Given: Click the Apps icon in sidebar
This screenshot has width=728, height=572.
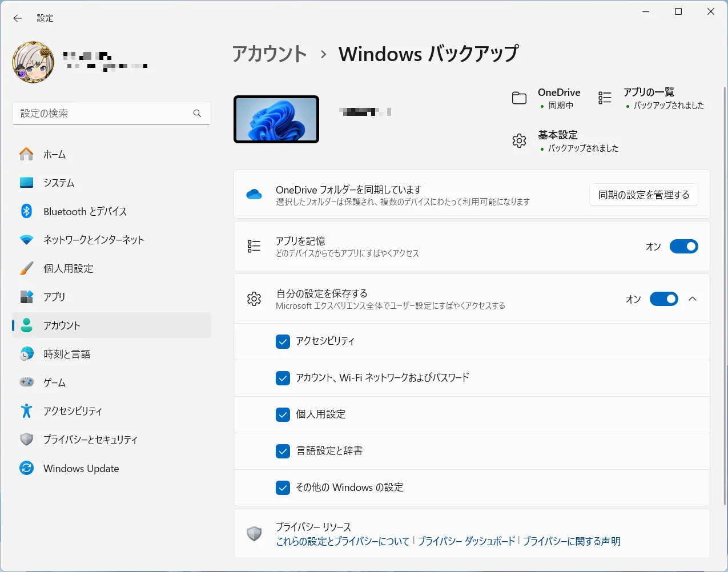Looking at the screenshot, I should [26, 297].
